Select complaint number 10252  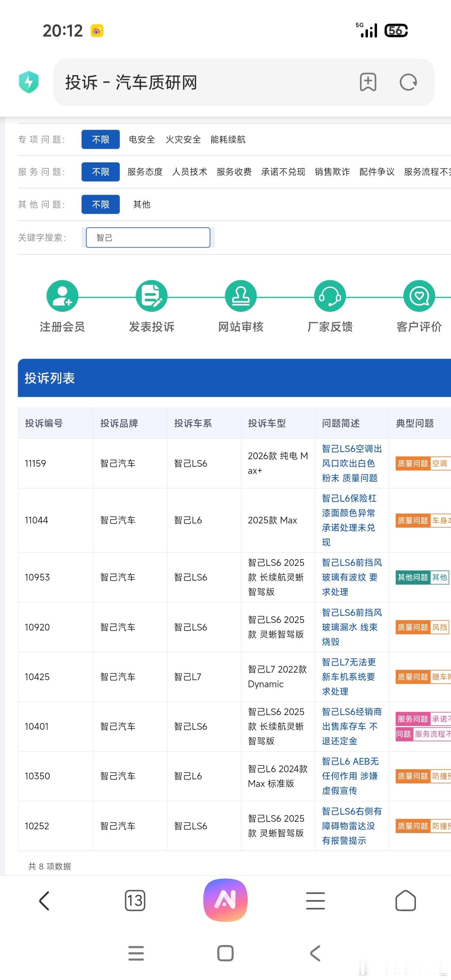[x=37, y=826]
